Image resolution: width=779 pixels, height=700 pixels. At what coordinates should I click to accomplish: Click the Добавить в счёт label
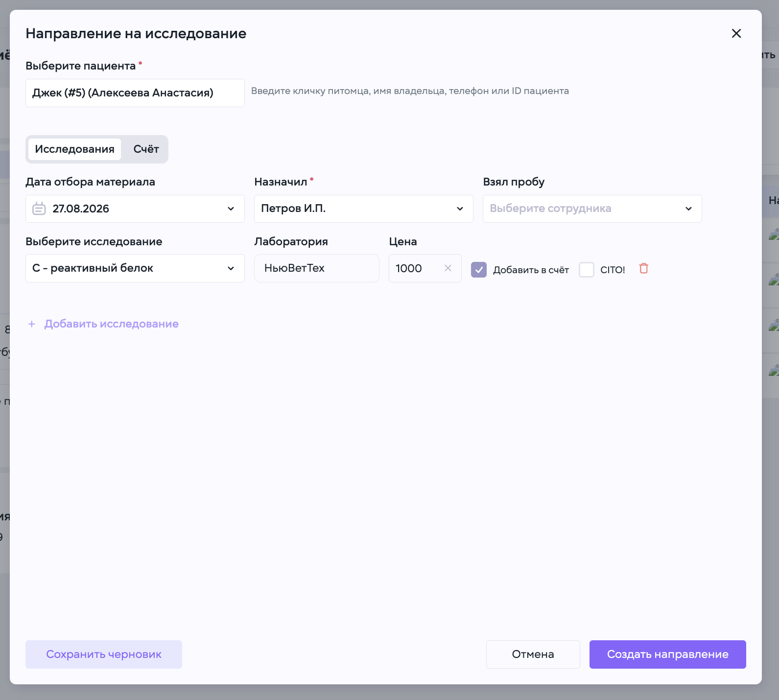click(531, 270)
